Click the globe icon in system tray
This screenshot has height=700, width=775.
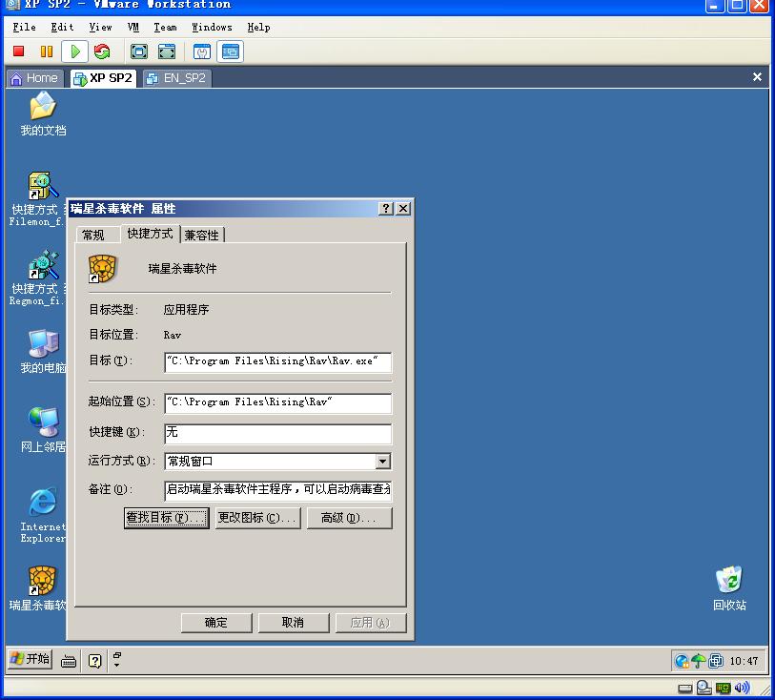[x=683, y=661]
